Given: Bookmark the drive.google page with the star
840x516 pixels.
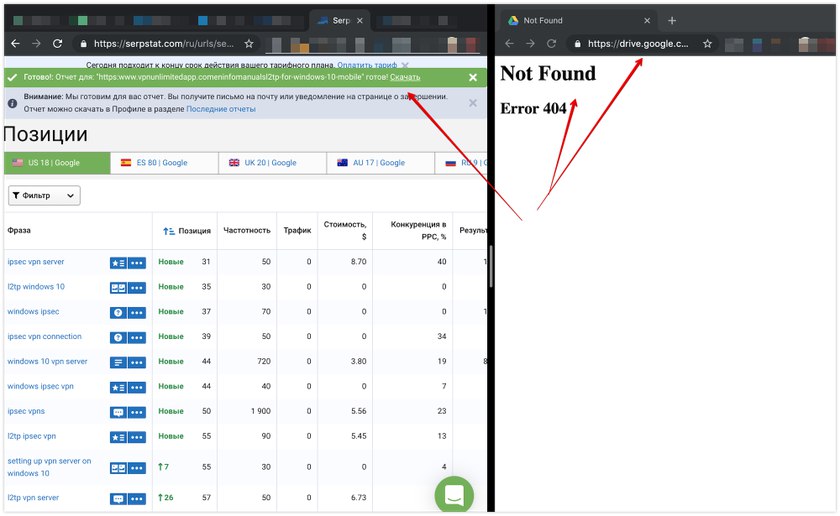Looking at the screenshot, I should pos(707,44).
